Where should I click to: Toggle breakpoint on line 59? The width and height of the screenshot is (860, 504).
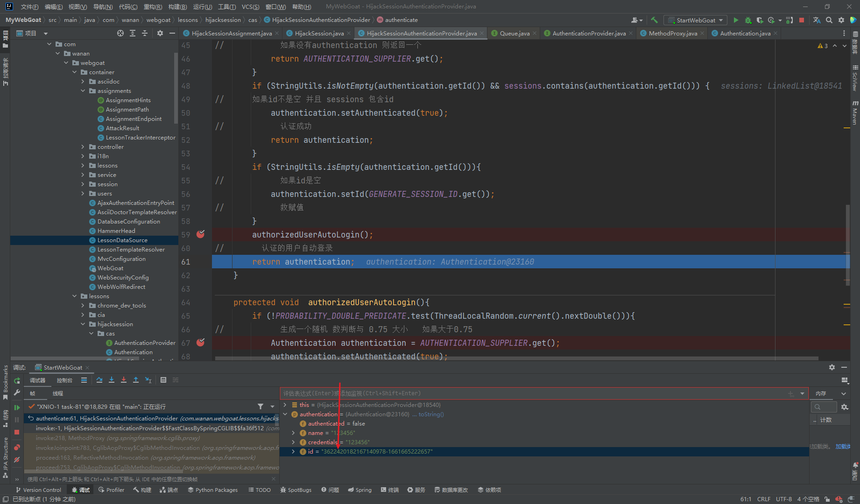tap(201, 234)
